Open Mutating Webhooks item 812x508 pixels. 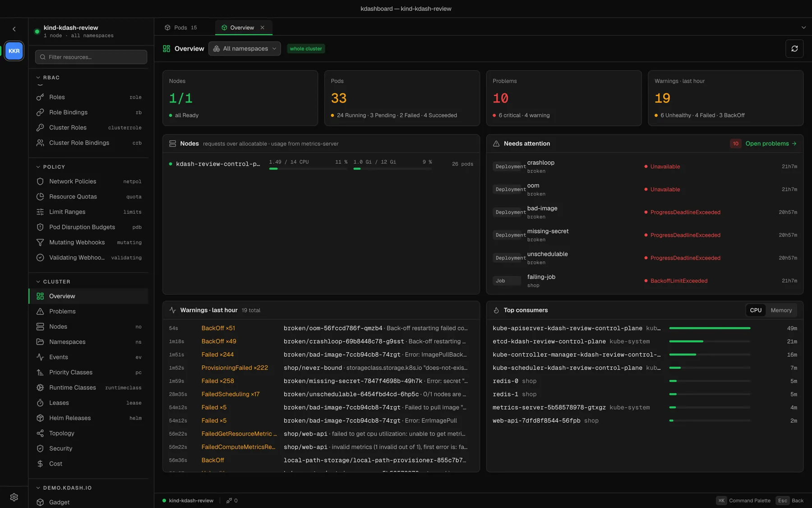pos(88,242)
